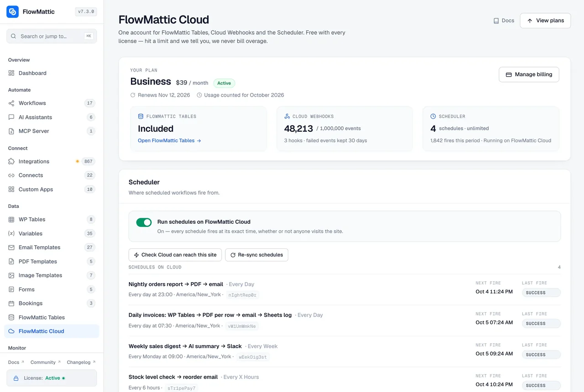Open Variables page
The width and height of the screenshot is (584, 392).
pyautogui.click(x=52, y=233)
